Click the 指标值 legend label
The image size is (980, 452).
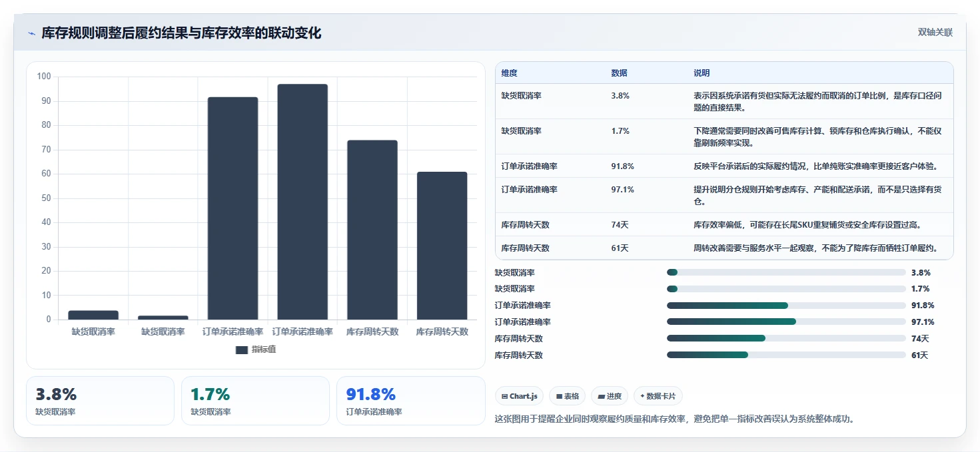pos(263,350)
